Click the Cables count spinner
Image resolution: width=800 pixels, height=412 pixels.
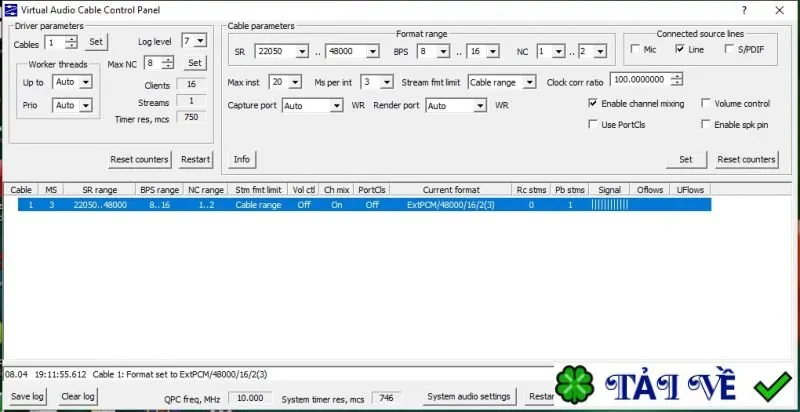click(72, 42)
